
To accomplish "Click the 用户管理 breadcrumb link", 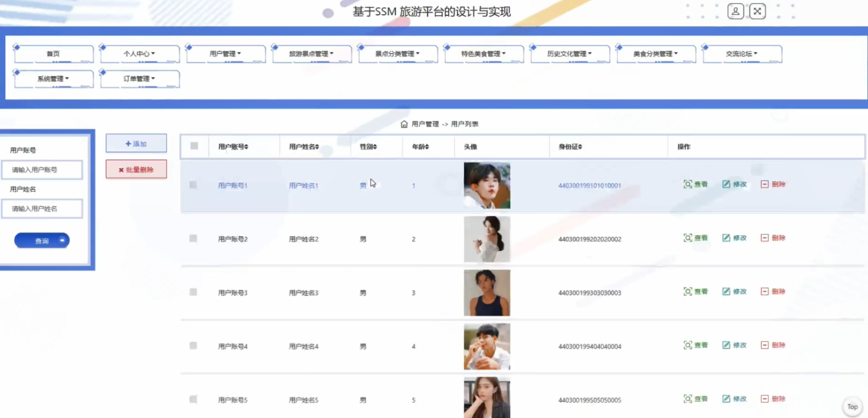I will (425, 124).
